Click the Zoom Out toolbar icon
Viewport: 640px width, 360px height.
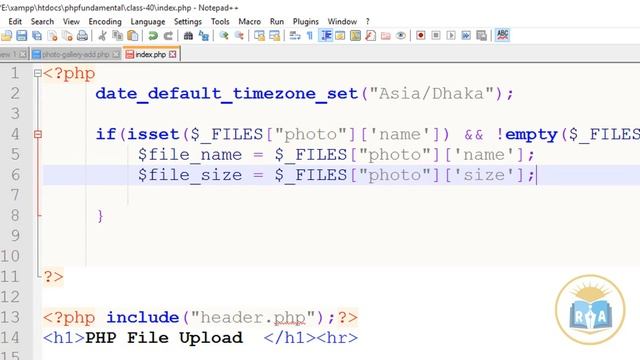(239, 36)
